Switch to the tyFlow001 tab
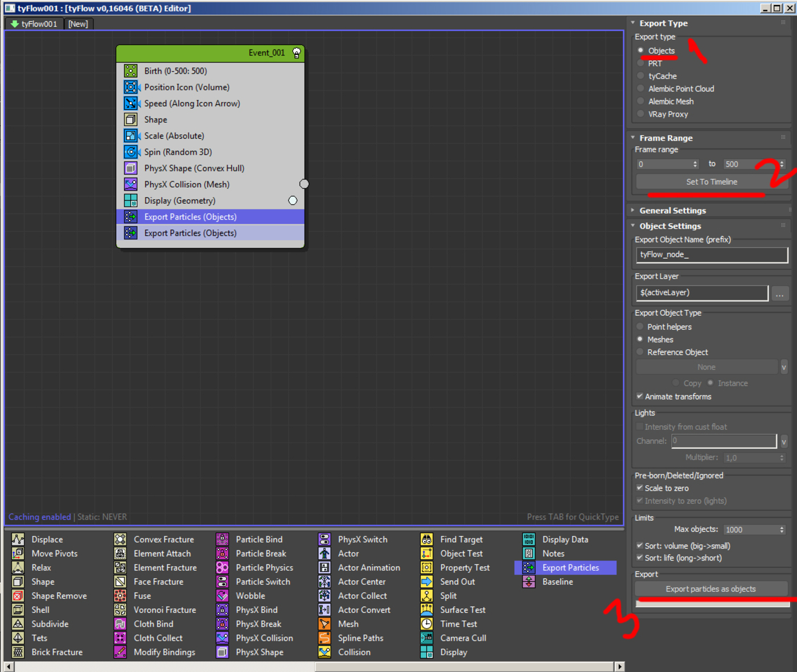The width and height of the screenshot is (797, 672). pos(34,24)
